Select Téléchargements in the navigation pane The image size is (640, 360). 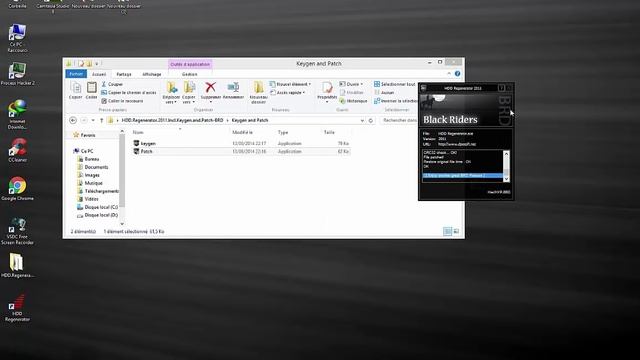click(x=98, y=191)
